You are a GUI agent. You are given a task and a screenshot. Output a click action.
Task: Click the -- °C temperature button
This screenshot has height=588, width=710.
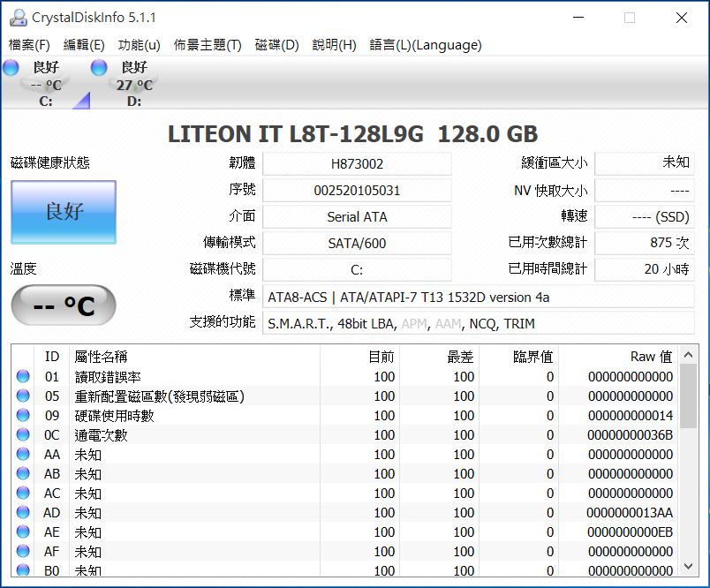[x=64, y=305]
